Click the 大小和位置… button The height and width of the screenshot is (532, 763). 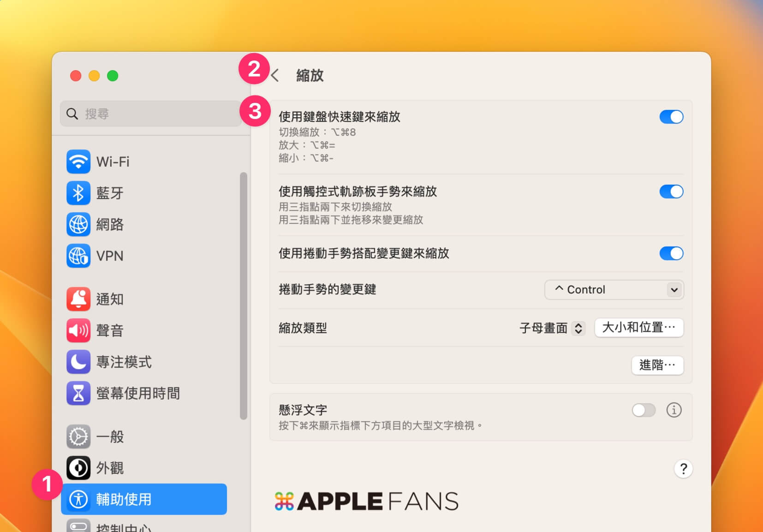click(x=639, y=328)
